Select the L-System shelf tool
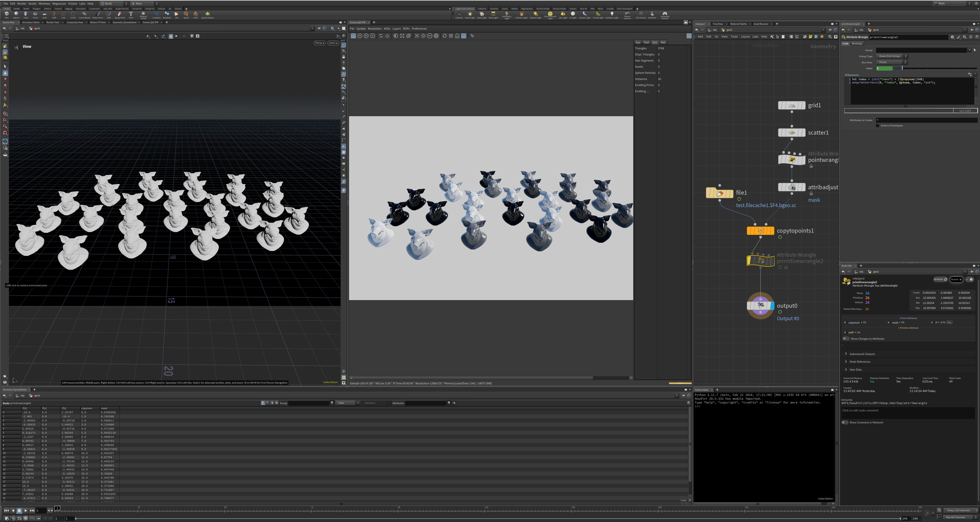 [156, 15]
